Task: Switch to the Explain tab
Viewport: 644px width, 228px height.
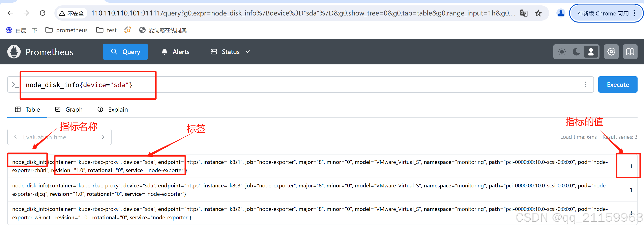Action: click(113, 109)
